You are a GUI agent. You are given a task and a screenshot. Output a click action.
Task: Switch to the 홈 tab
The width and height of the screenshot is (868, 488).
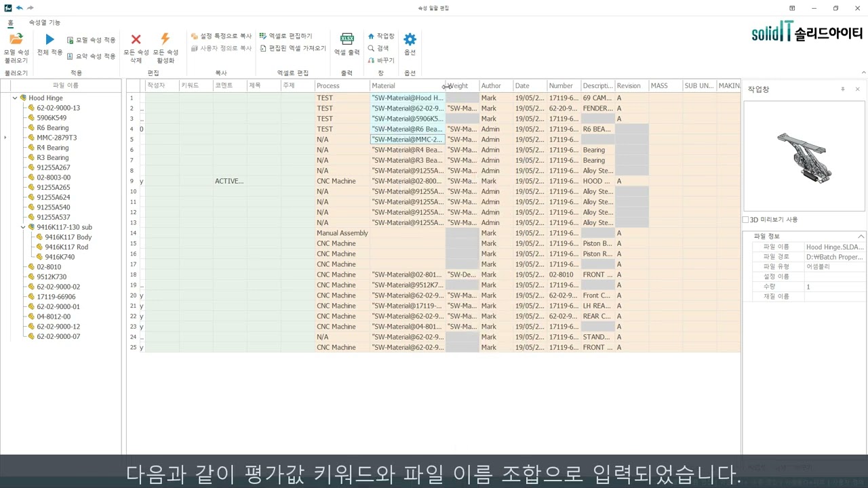(x=10, y=22)
